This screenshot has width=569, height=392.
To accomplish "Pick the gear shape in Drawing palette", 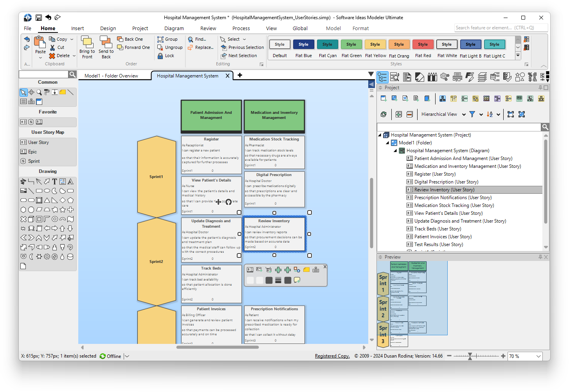I will (x=47, y=257).
